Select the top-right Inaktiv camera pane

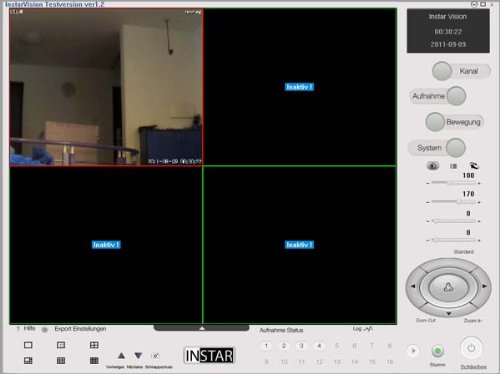tap(300, 87)
